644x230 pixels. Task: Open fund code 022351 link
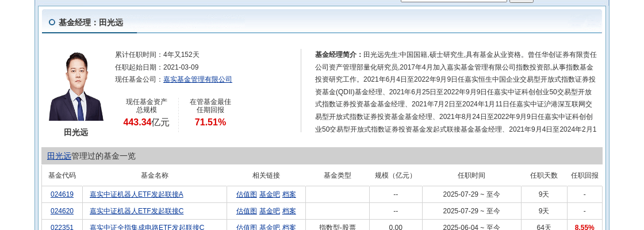62,227
